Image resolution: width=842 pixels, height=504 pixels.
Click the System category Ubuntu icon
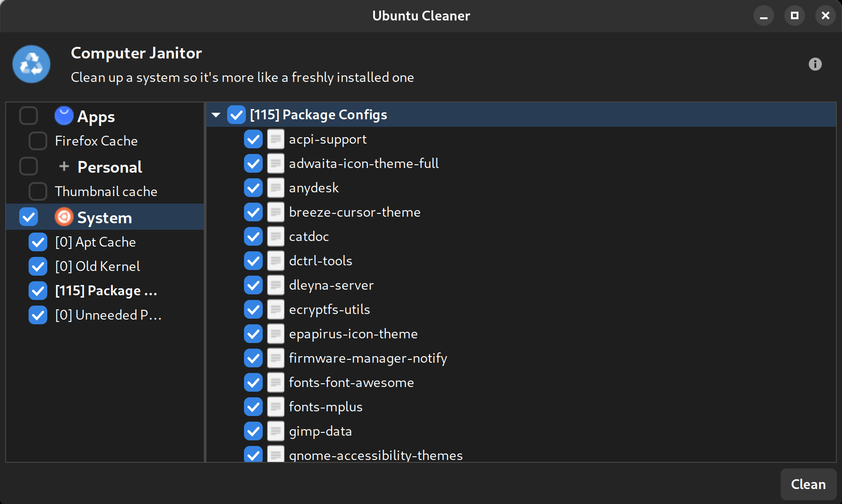coord(64,217)
